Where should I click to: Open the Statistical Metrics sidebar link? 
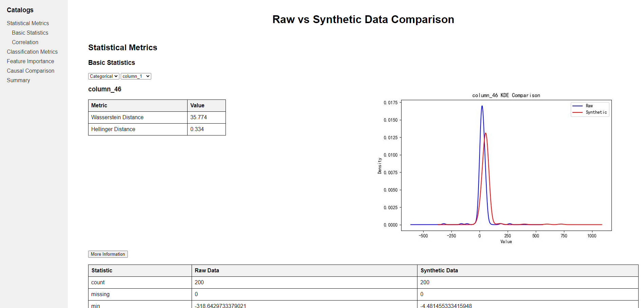point(28,23)
